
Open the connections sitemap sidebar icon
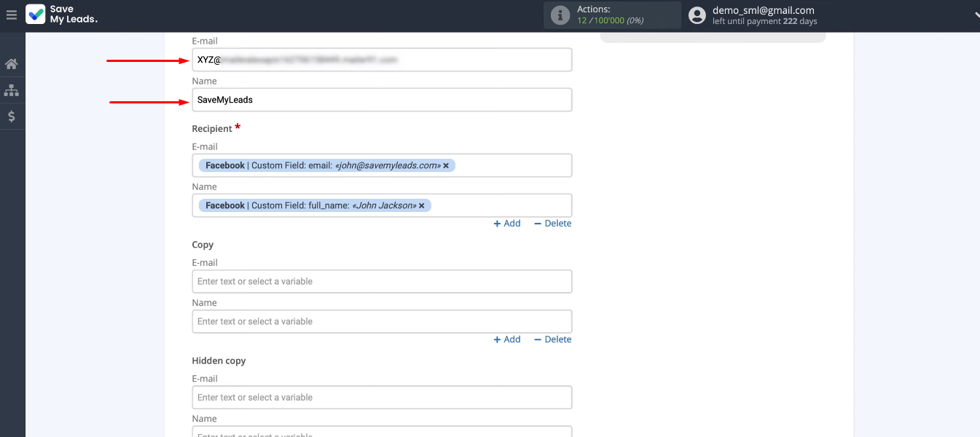[x=11, y=90]
